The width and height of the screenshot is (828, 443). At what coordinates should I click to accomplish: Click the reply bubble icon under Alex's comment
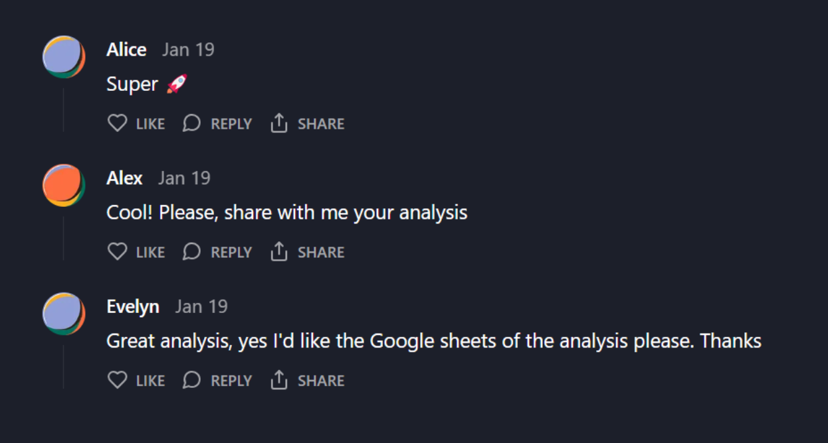tap(192, 252)
